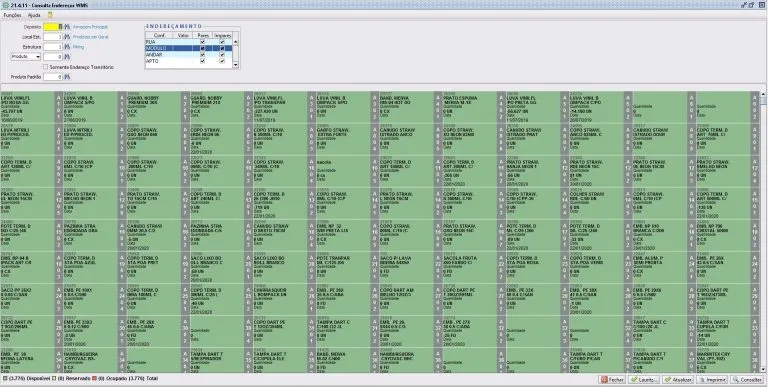The width and height of the screenshot is (768, 387).
Task: Click the Local Est. input field
Action: [52, 37]
